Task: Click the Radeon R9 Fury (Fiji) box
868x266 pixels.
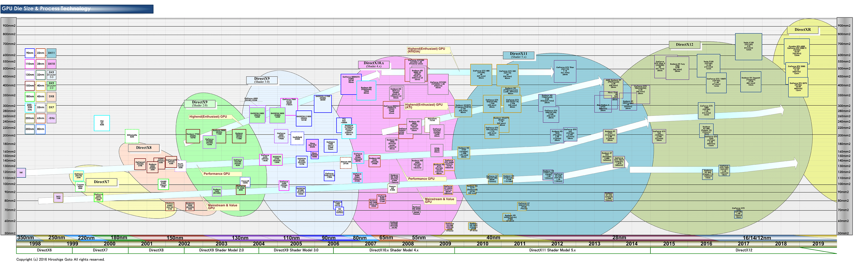Action: coord(677,68)
